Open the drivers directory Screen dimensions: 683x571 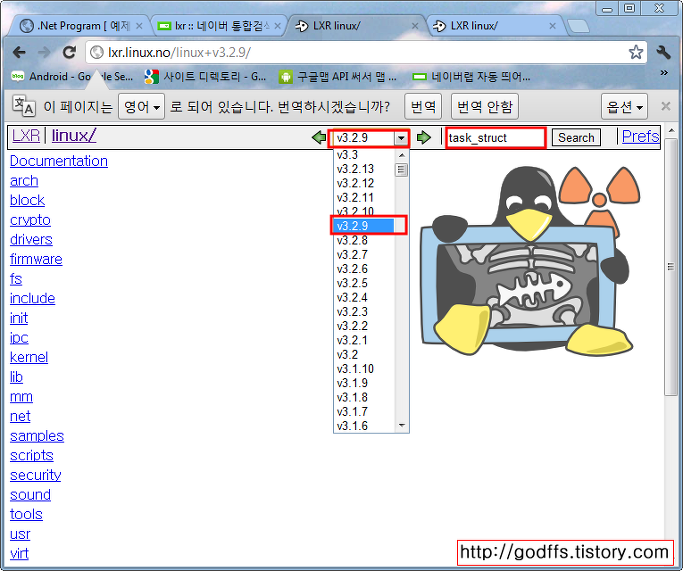(31, 240)
